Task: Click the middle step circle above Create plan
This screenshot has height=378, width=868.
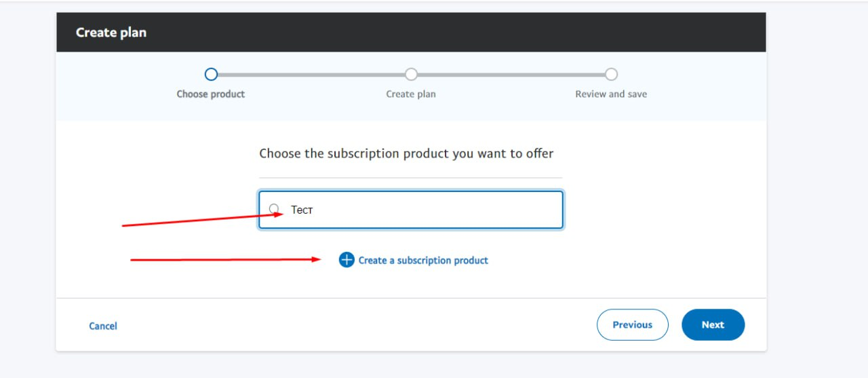Action: [411, 74]
